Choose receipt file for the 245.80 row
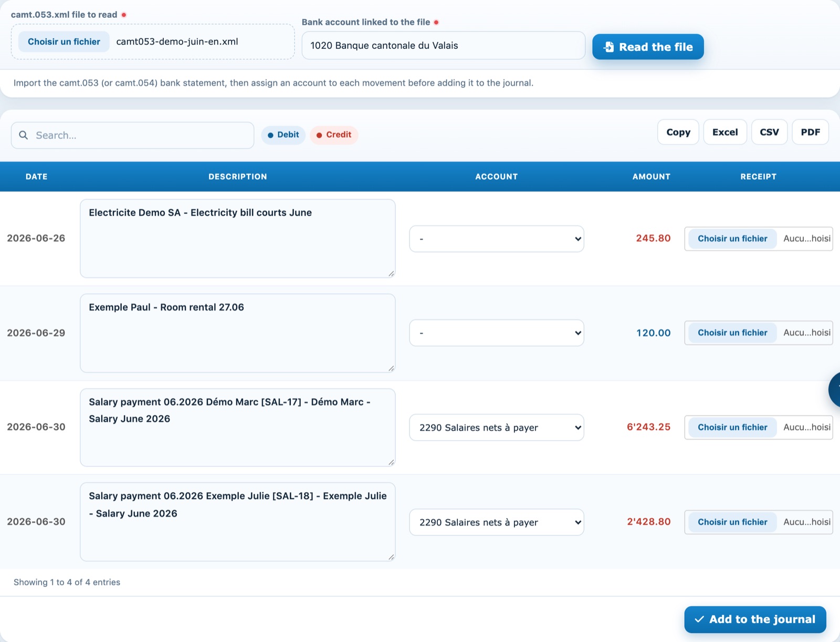This screenshot has width=840, height=642. [732, 239]
